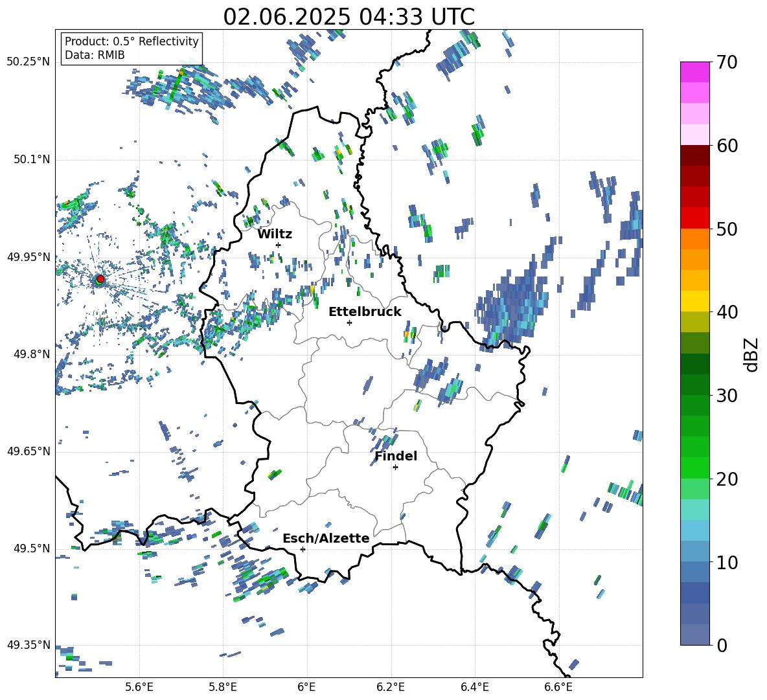Click the 50.1°N latitude label
The height and width of the screenshot is (700, 767).
pos(31,159)
